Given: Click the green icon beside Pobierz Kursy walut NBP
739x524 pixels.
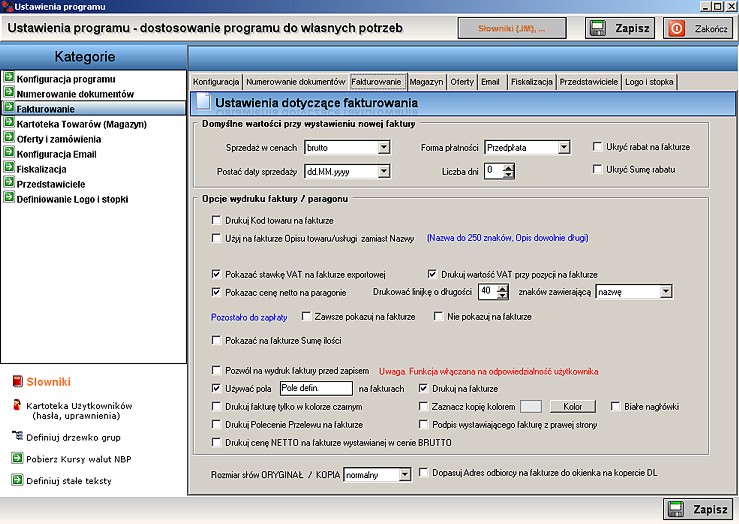Looking at the screenshot, I should [x=17, y=458].
